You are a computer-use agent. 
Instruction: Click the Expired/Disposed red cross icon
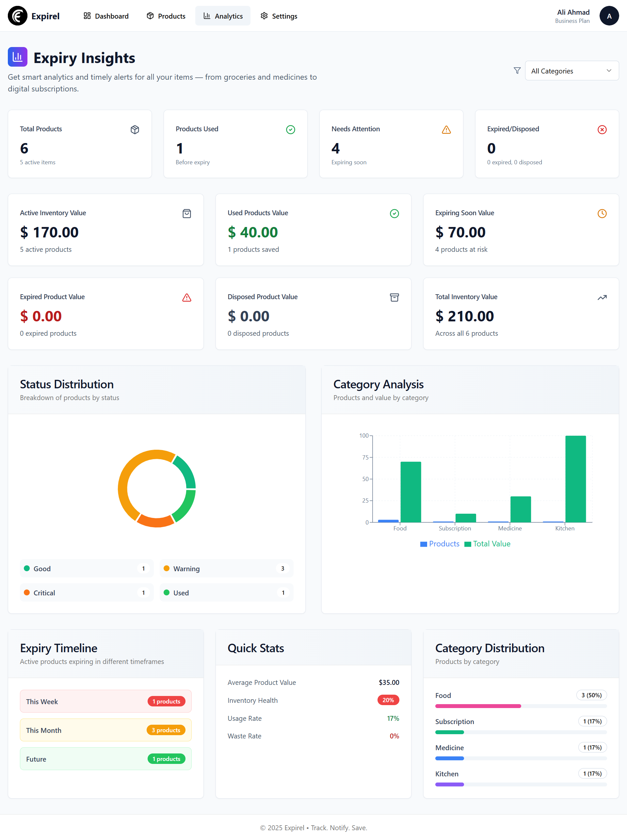tap(602, 129)
